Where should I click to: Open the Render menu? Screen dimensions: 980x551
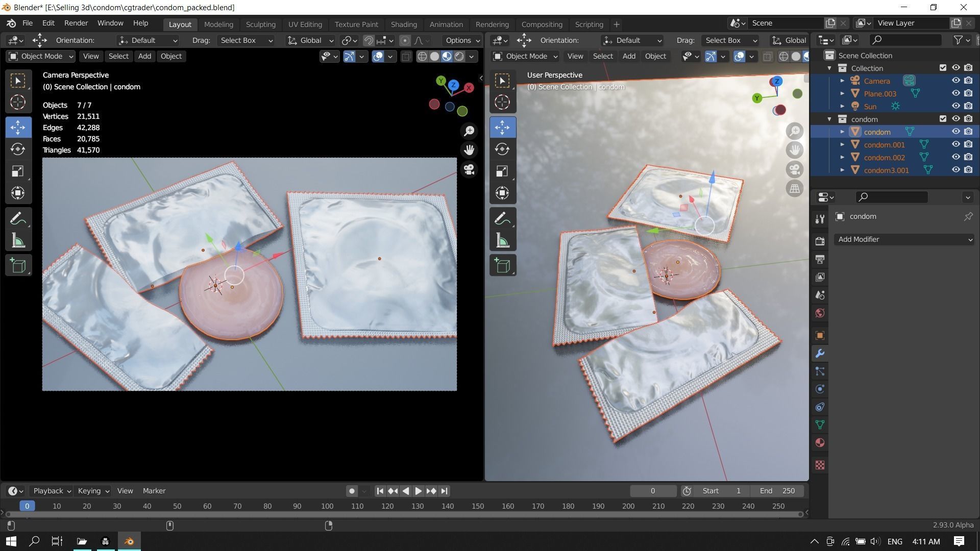[76, 23]
